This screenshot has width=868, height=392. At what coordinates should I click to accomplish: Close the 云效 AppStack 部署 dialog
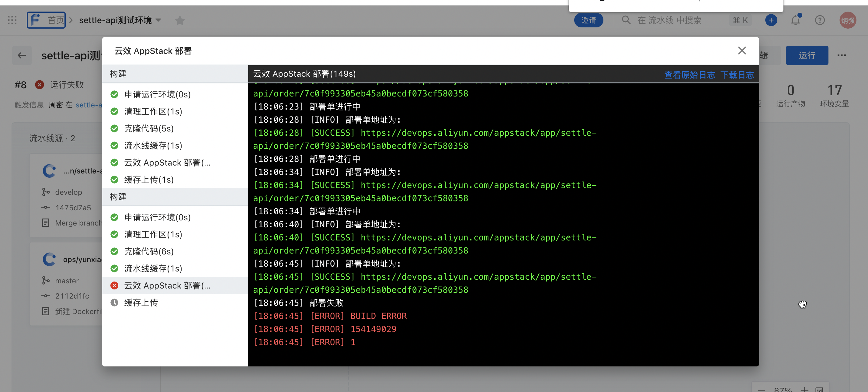click(x=742, y=51)
